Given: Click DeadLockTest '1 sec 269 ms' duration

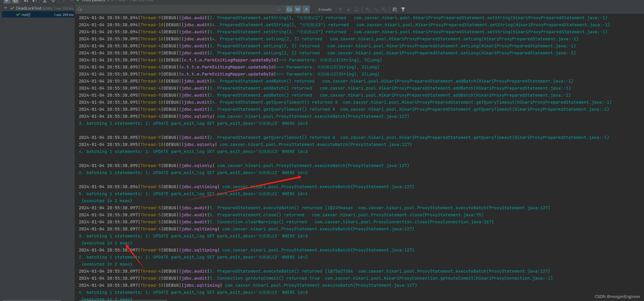Looking at the screenshot, I should pyautogui.click(x=64, y=8).
